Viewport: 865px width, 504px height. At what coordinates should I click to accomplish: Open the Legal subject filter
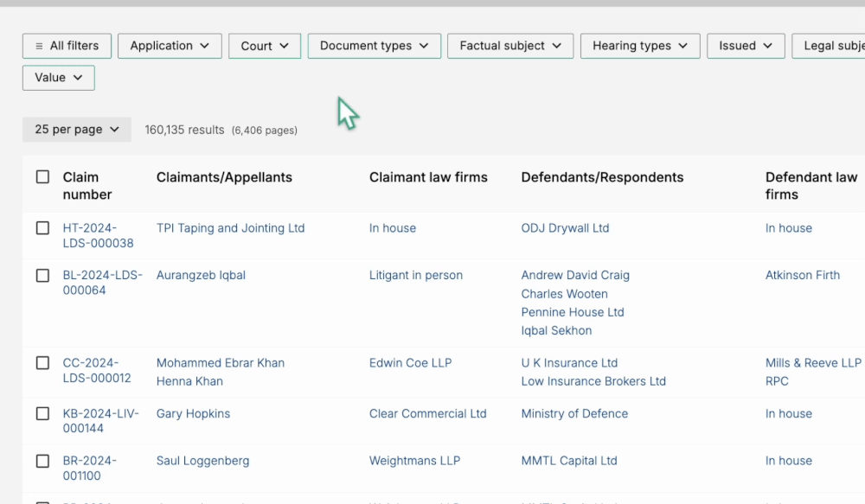pyautogui.click(x=829, y=46)
